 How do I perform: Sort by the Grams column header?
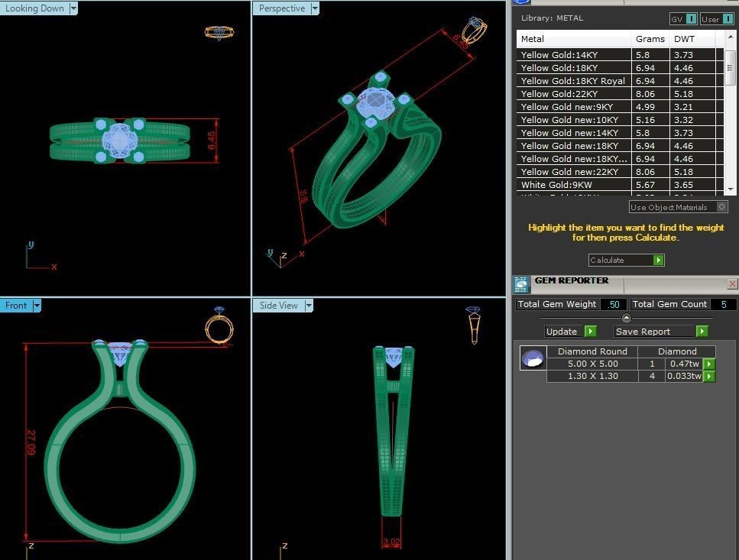[650, 39]
